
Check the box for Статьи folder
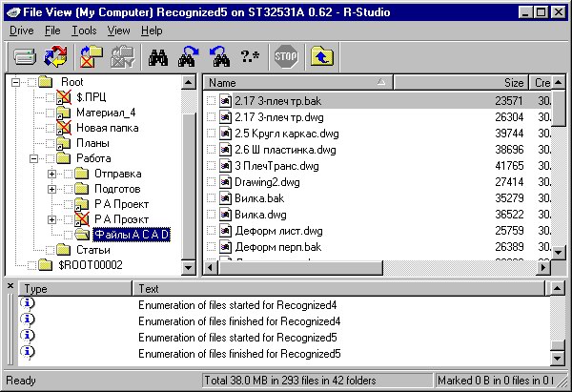[x=49, y=250]
